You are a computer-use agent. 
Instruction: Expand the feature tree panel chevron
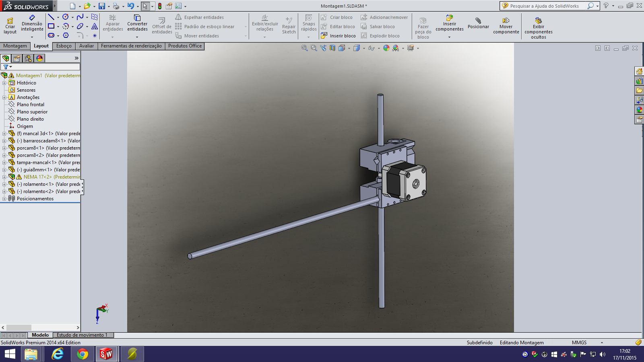(x=76, y=58)
